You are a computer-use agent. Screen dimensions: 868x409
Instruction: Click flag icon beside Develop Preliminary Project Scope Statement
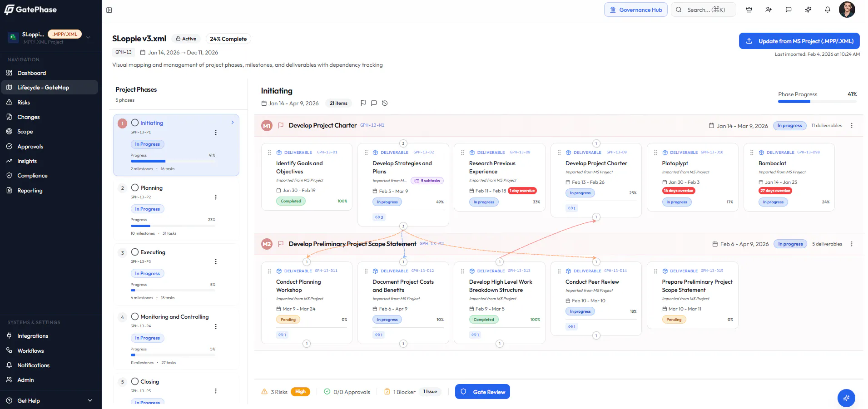(281, 244)
